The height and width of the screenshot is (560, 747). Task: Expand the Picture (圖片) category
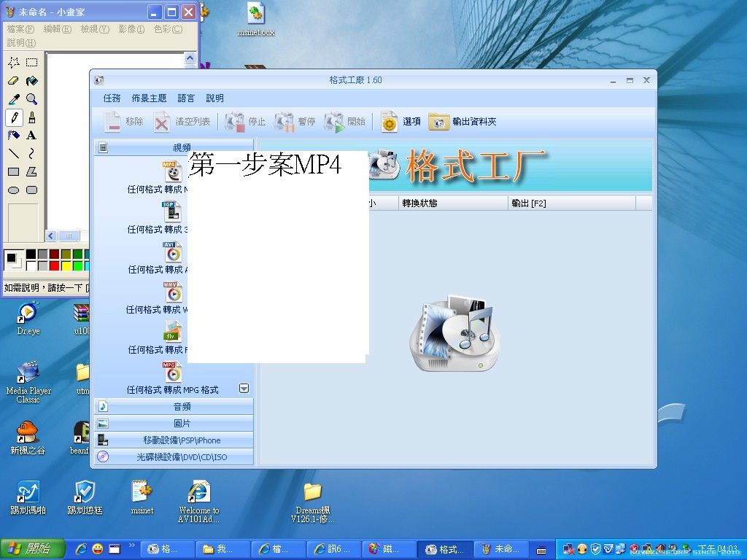(182, 424)
